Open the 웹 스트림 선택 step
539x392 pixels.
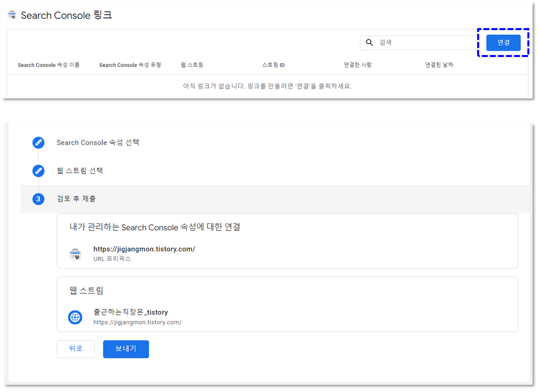point(80,171)
